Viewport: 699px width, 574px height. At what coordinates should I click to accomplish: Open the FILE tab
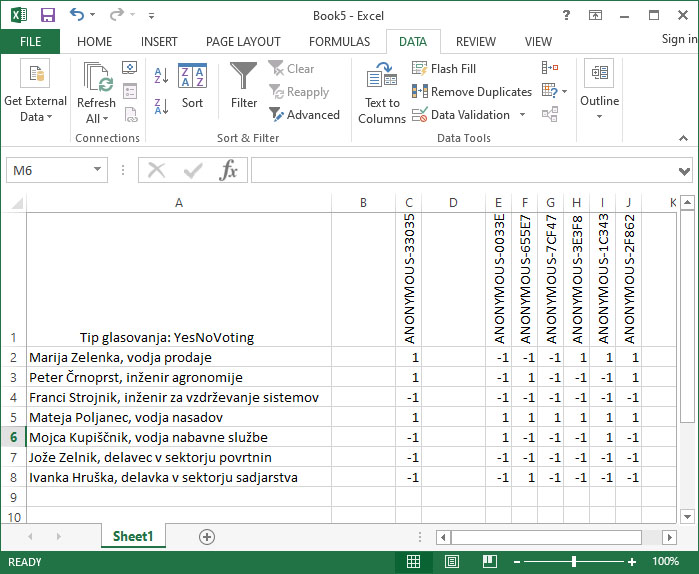pos(30,41)
